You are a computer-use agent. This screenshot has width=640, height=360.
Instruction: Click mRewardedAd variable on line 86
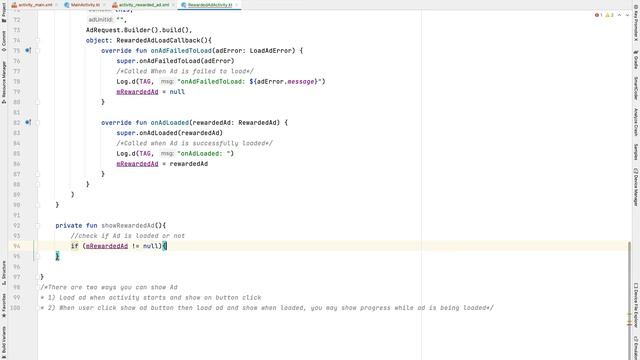click(137, 164)
